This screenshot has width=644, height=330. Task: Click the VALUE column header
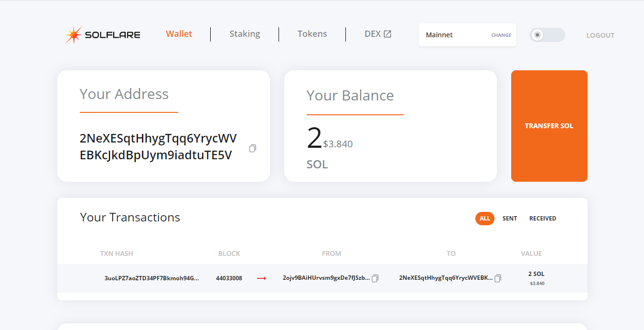[531, 253]
